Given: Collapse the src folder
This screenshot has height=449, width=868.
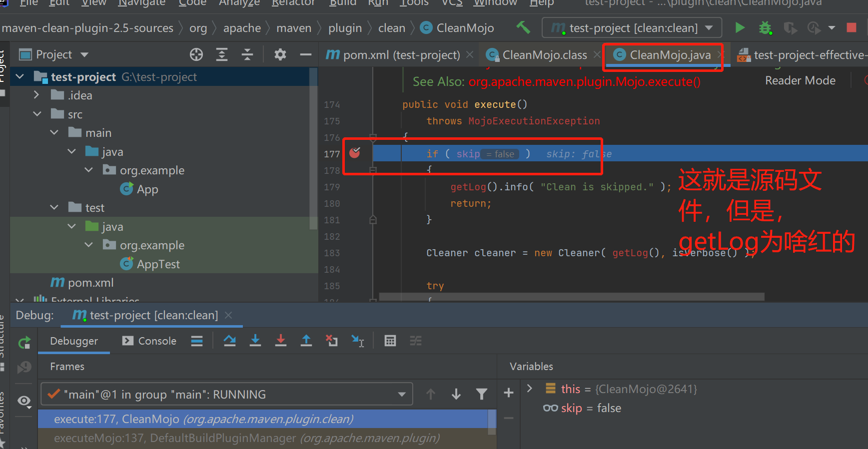Looking at the screenshot, I should coord(37,114).
